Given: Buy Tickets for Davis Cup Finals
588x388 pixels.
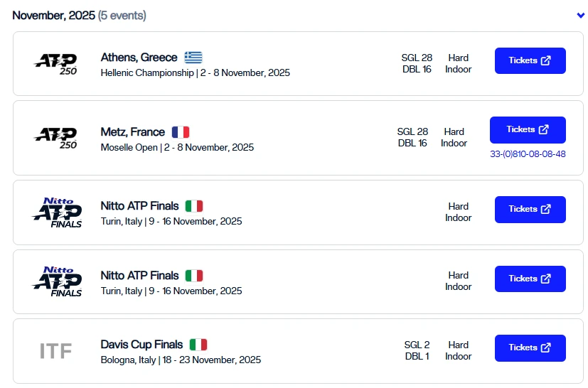Looking at the screenshot, I should pos(530,348).
